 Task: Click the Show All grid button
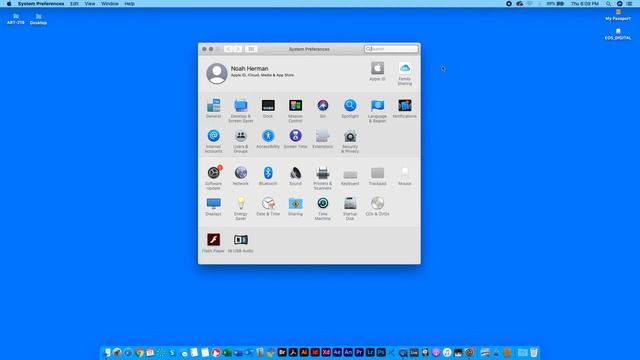(251, 49)
